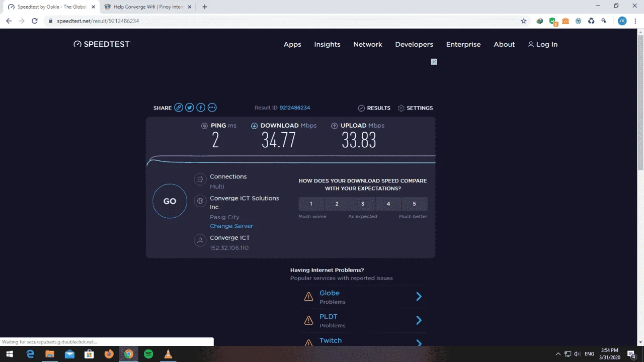Bookmark this page with the star
Screen dimensions: 644x362
tap(524, 21)
